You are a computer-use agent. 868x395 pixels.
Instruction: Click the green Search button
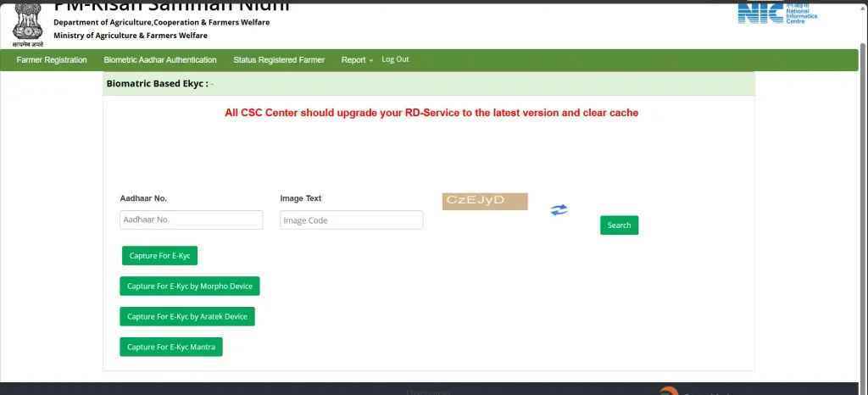pos(619,225)
